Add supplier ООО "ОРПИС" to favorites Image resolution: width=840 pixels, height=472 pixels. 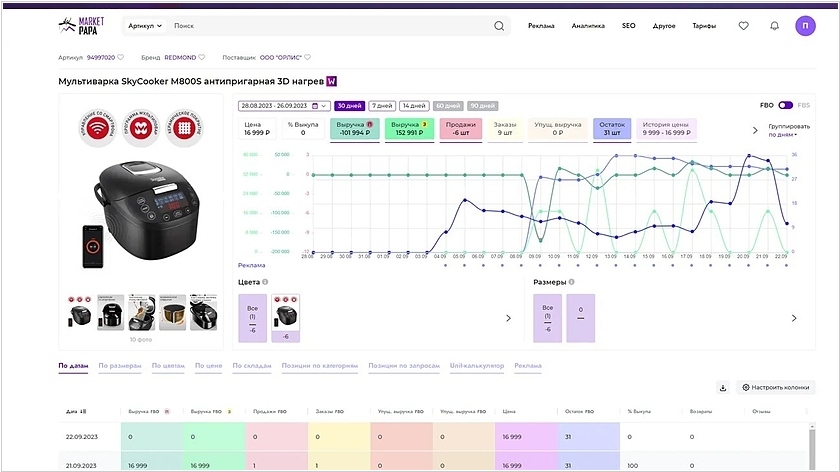[x=308, y=57]
